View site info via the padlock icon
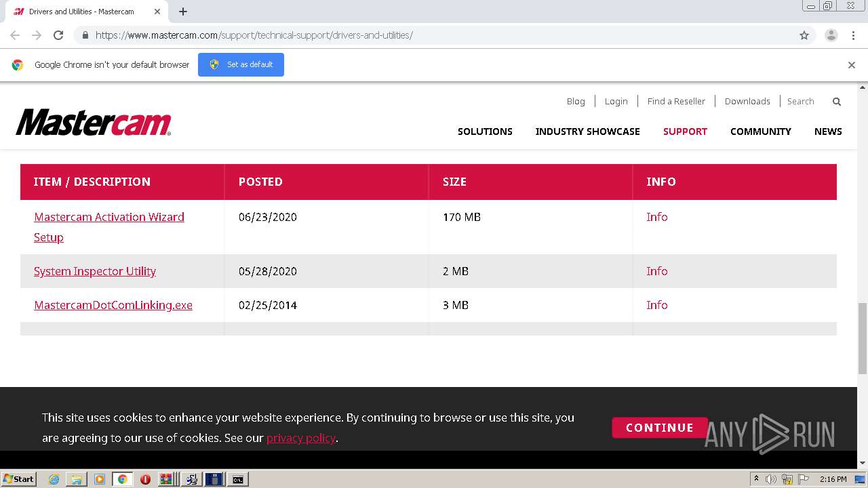 click(x=85, y=35)
